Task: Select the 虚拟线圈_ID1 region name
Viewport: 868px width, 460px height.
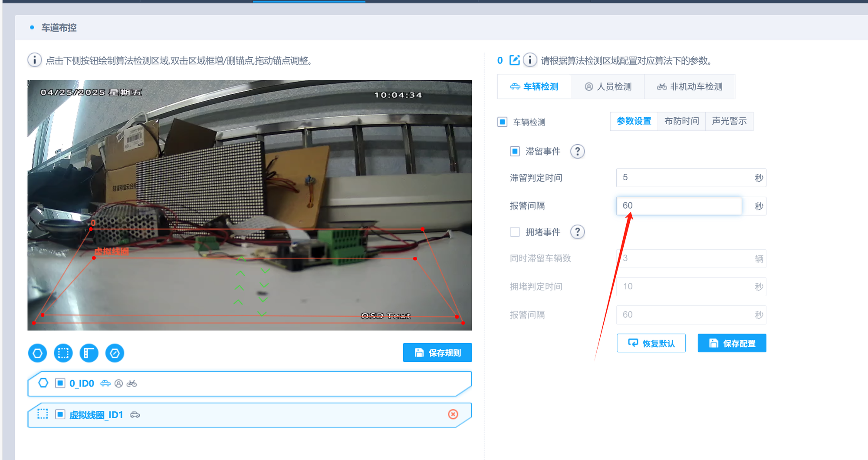Action: 96,415
